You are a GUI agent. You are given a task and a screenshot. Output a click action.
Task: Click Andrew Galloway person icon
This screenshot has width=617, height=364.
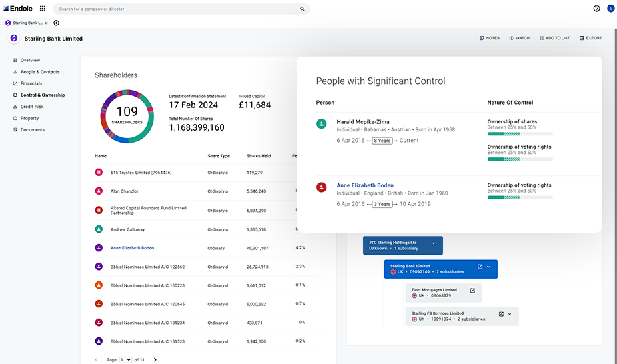[99, 229]
